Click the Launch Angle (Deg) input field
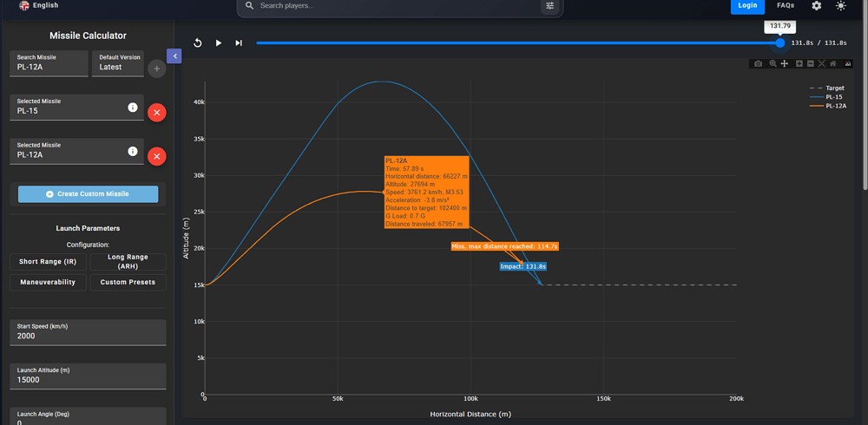The image size is (868, 425). pyautogui.click(x=88, y=416)
